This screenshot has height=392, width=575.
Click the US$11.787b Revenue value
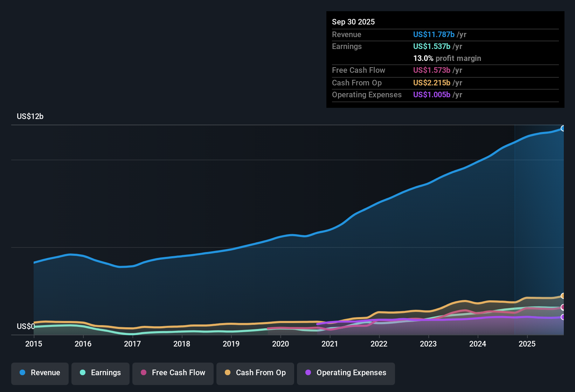[434, 34]
